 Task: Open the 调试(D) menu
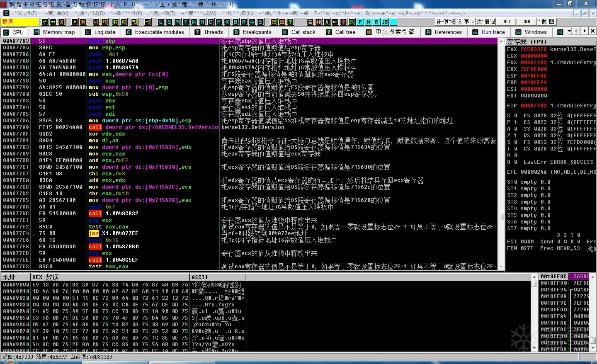coord(90,13)
